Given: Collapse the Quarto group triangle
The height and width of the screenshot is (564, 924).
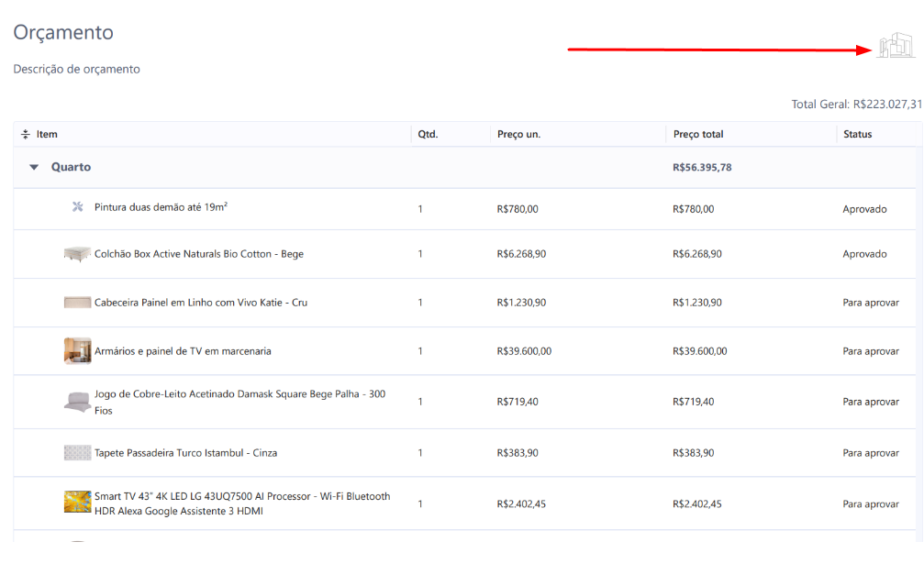Looking at the screenshot, I should [x=34, y=168].
